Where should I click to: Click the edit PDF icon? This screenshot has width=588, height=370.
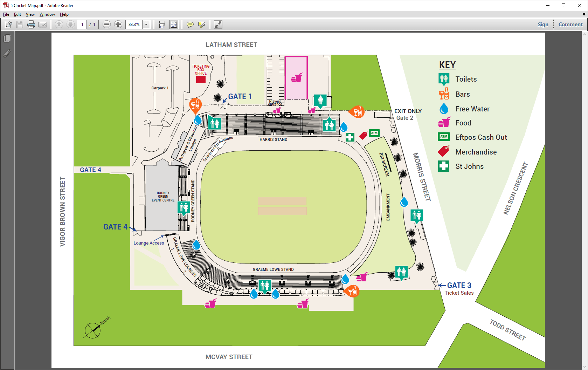tap(8, 25)
